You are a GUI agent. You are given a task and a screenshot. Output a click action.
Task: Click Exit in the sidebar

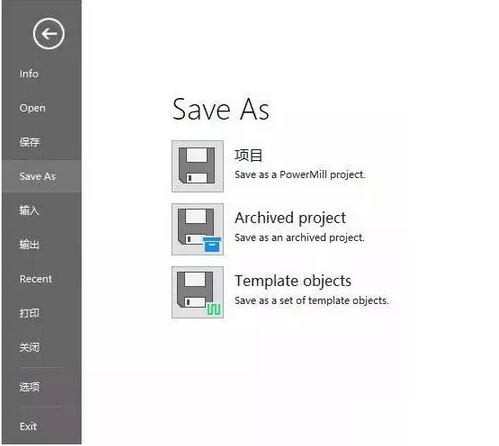tap(28, 426)
